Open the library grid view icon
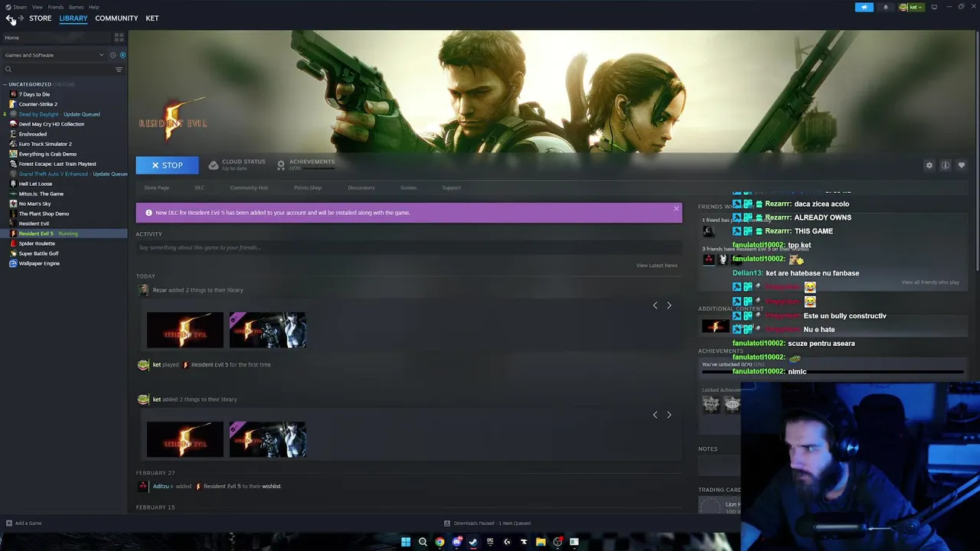980x551 pixels. coord(119,37)
